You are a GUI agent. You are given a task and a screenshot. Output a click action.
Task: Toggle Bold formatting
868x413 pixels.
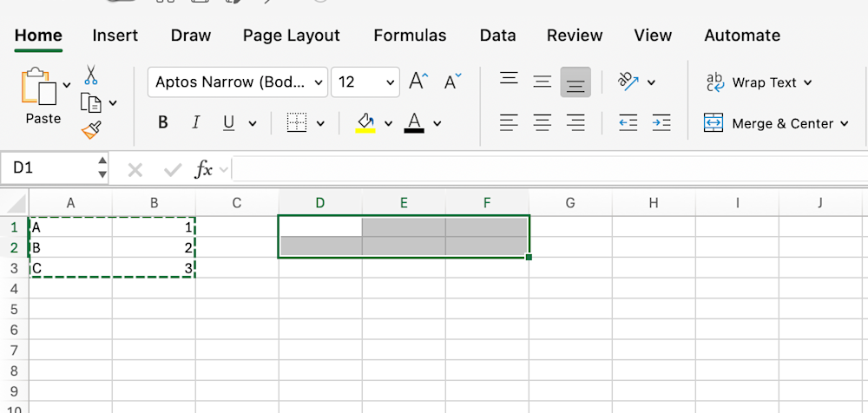pos(163,123)
